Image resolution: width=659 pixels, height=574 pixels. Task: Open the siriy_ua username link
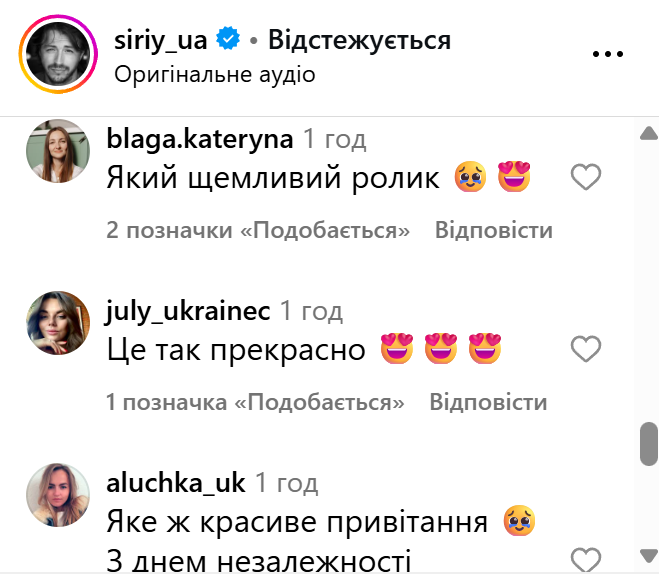coord(161,41)
